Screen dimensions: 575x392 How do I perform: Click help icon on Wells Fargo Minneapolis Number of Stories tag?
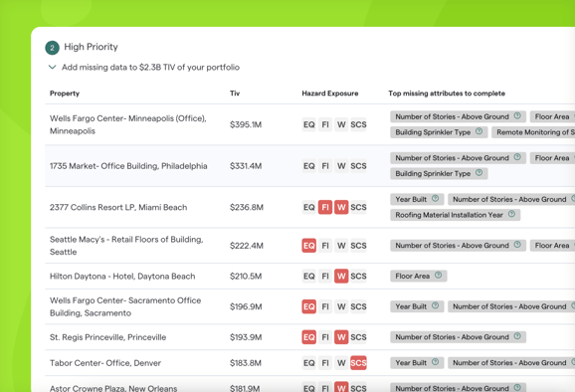517,115
